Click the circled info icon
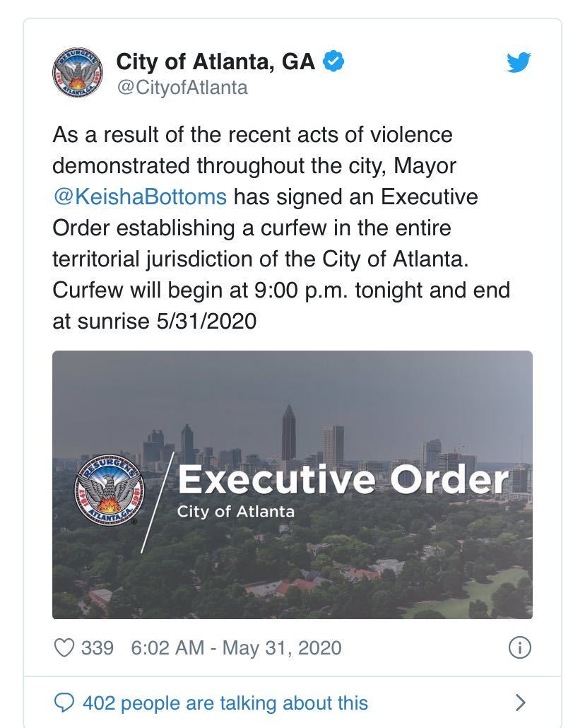The height and width of the screenshot is (728, 585). (x=519, y=647)
